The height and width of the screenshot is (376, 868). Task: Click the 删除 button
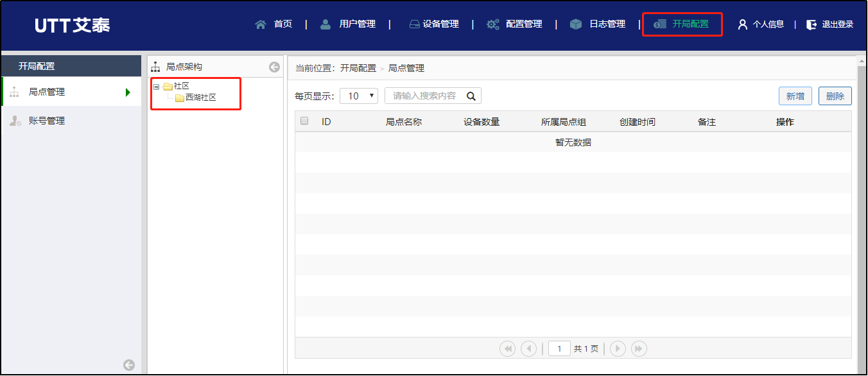point(835,96)
